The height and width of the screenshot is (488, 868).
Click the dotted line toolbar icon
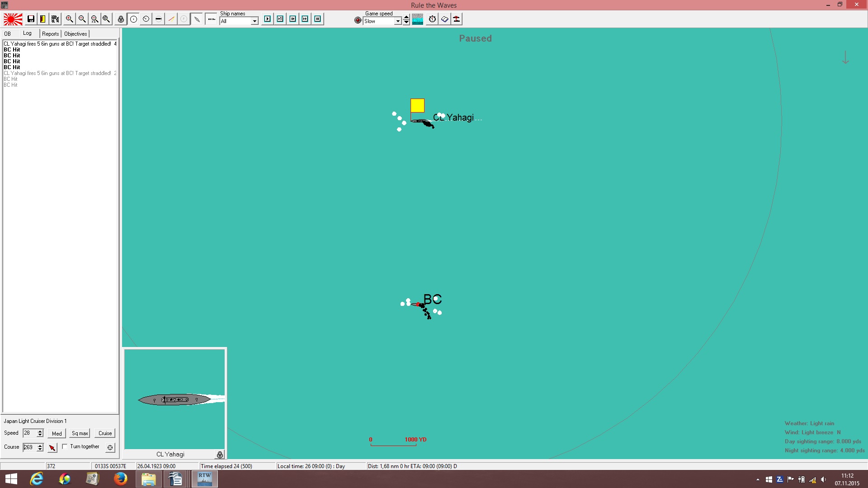coord(212,19)
